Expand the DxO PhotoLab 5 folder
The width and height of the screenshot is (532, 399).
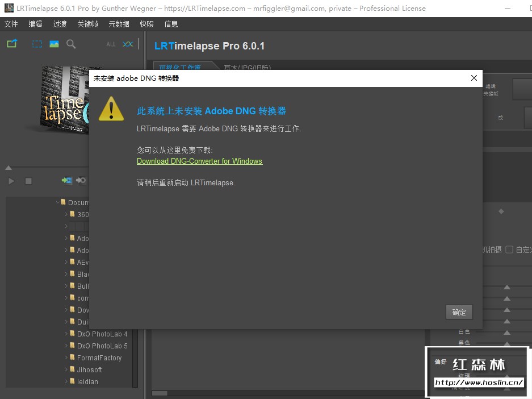[x=66, y=346]
